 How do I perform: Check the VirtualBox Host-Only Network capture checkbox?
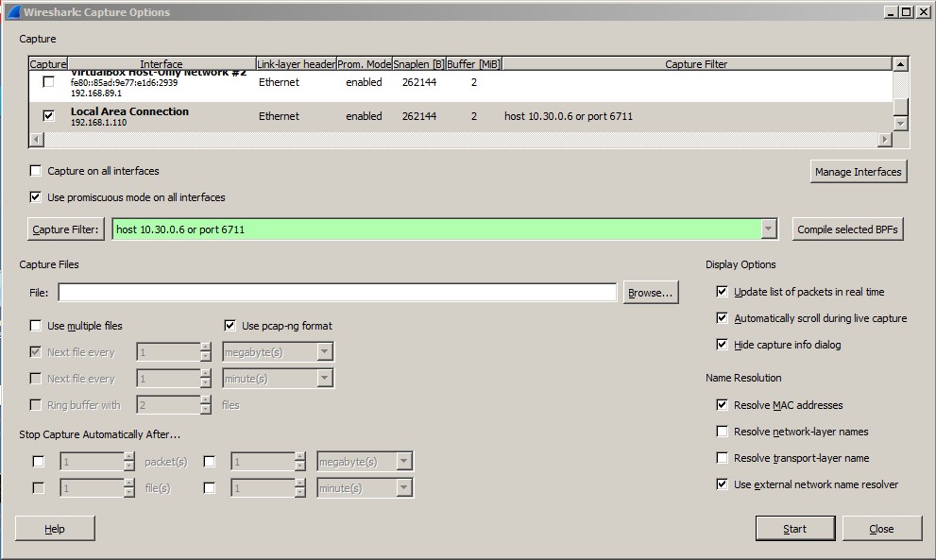click(48, 82)
